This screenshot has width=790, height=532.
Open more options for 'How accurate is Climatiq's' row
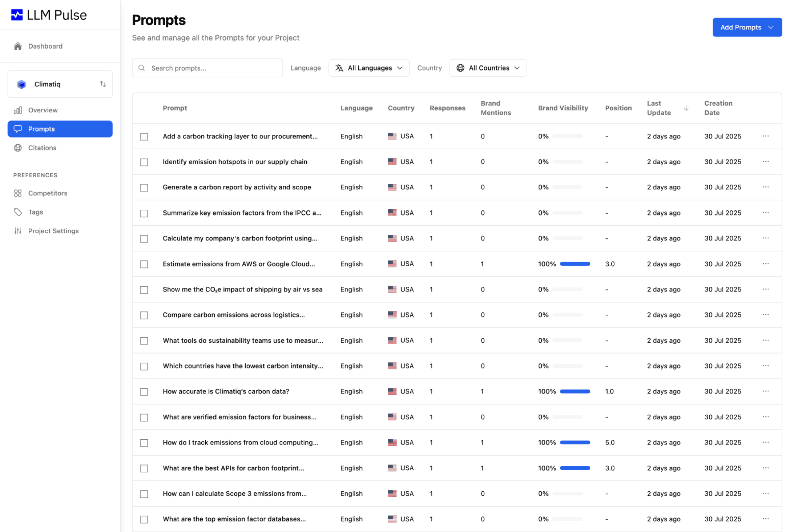point(766,391)
